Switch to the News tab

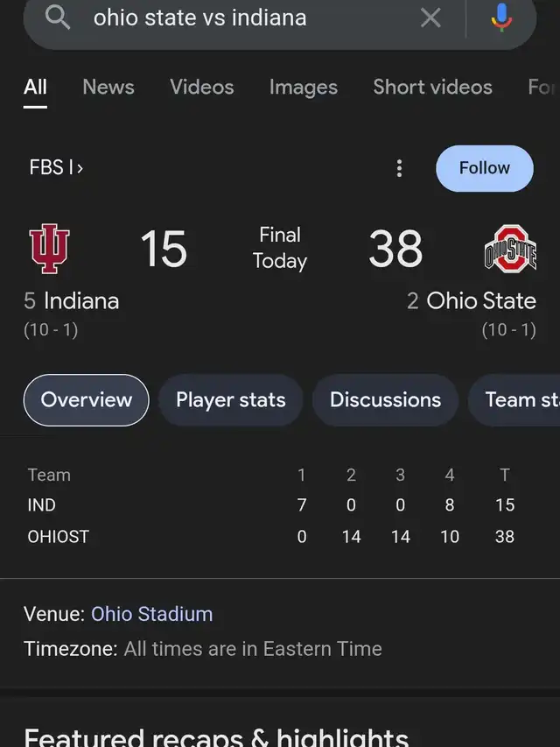pos(108,88)
